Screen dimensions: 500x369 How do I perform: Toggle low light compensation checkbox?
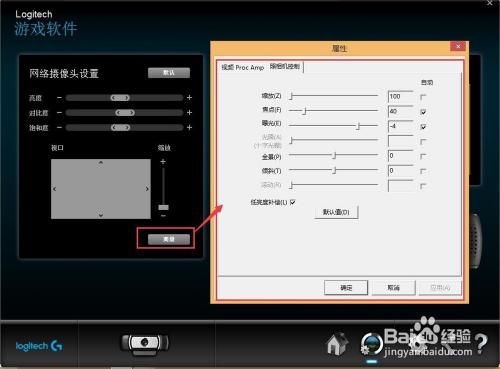coord(293,202)
